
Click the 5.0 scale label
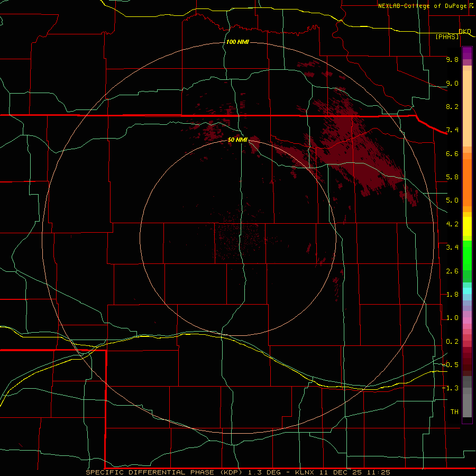tap(452, 200)
